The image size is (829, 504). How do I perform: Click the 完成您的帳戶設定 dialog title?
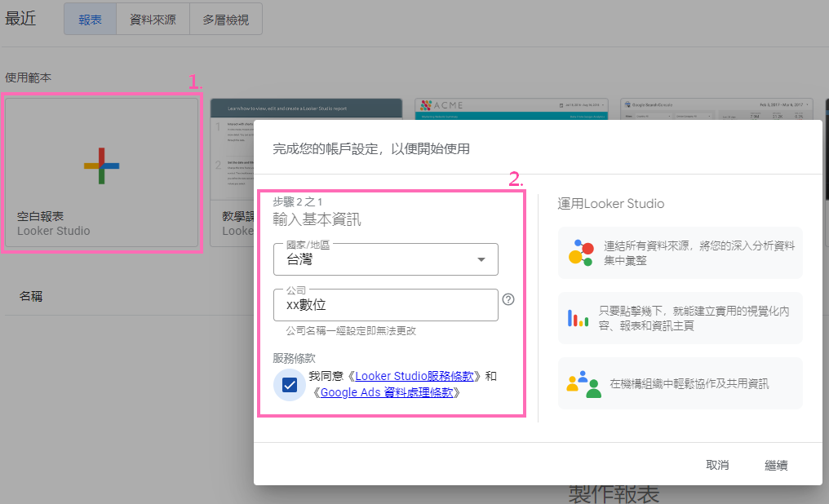[x=371, y=149]
